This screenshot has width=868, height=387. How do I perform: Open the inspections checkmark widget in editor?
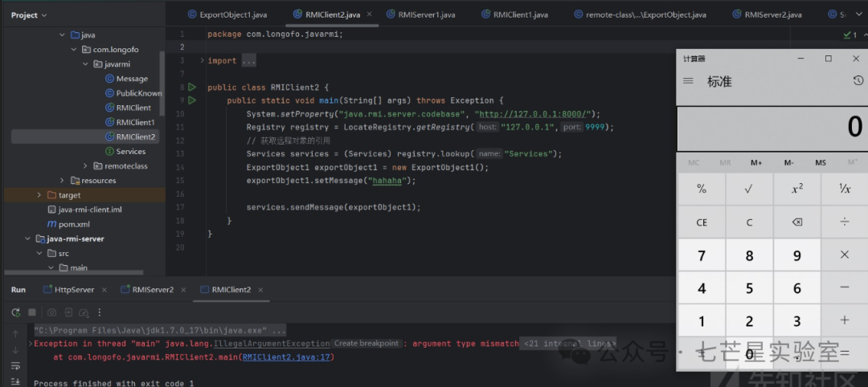pyautogui.click(x=850, y=35)
